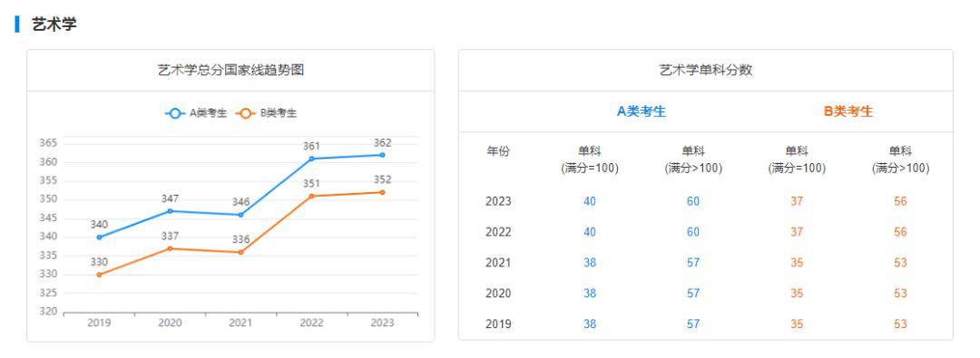Select the 2019 row year cell
Image resolution: width=980 pixels, height=358 pixels.
[498, 324]
